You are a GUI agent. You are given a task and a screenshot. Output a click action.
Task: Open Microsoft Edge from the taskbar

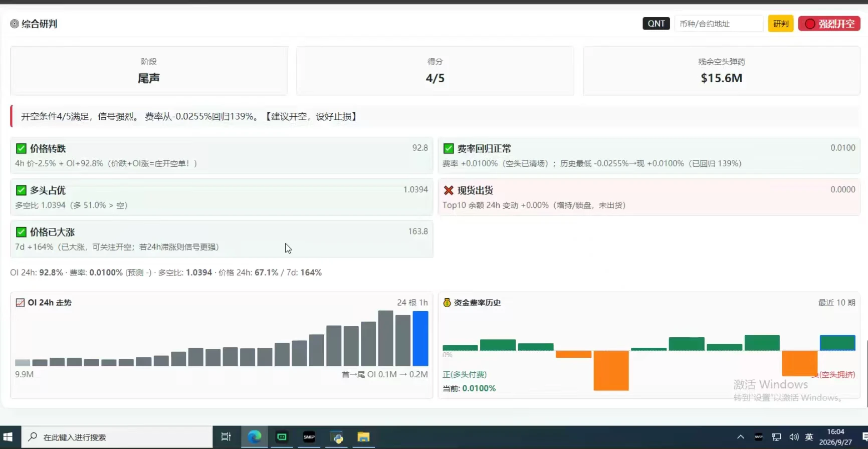[x=255, y=437]
